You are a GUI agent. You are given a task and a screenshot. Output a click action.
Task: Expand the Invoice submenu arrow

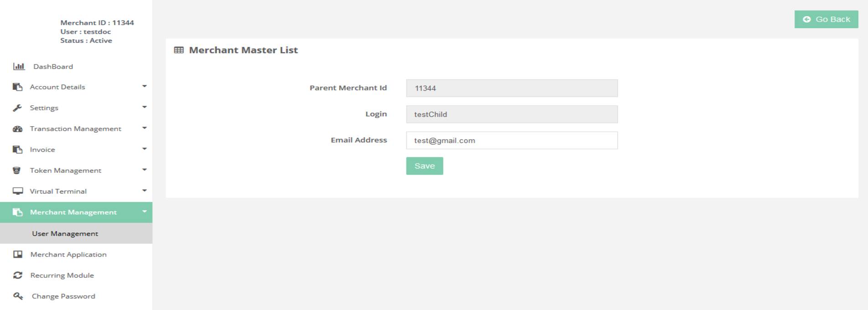point(144,149)
